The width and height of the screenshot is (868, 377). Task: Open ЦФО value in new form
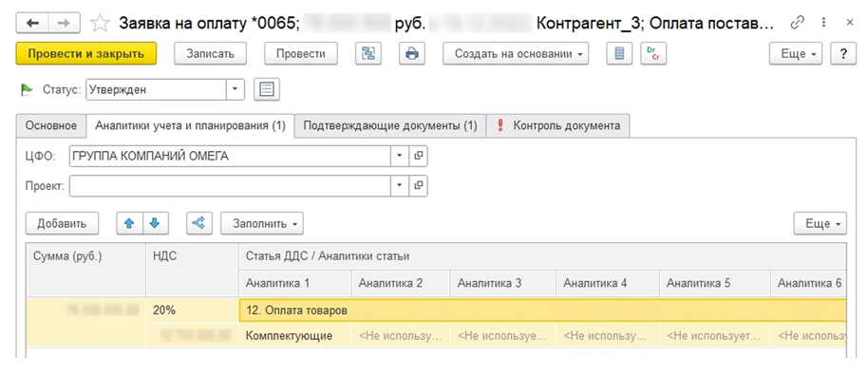point(419,156)
